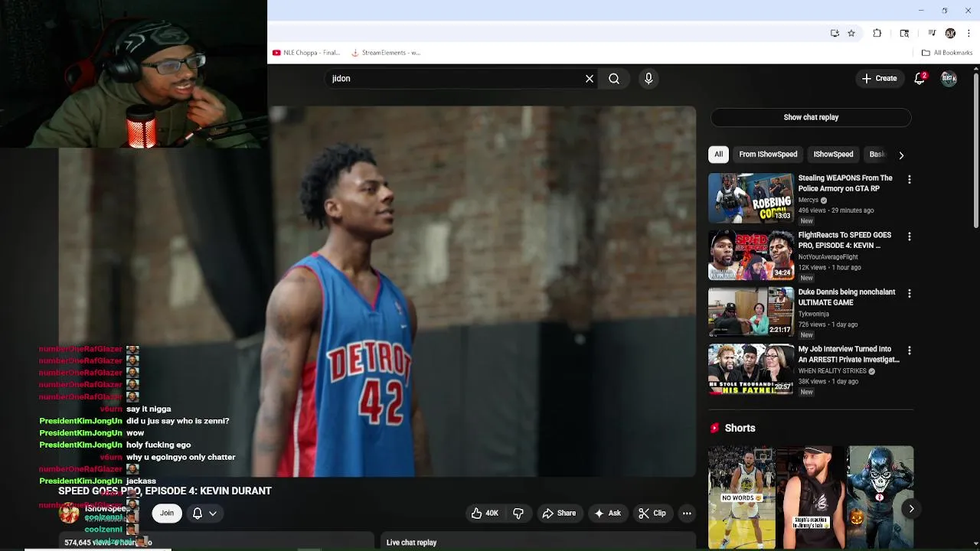Open the All Bookmarks folder
The width and height of the screenshot is (980, 551).
click(x=947, y=53)
